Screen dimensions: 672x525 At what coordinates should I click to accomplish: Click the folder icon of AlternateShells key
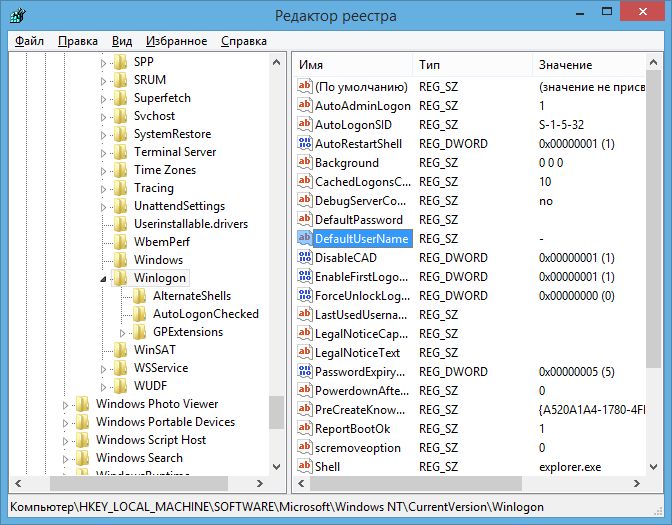pyautogui.click(x=140, y=296)
